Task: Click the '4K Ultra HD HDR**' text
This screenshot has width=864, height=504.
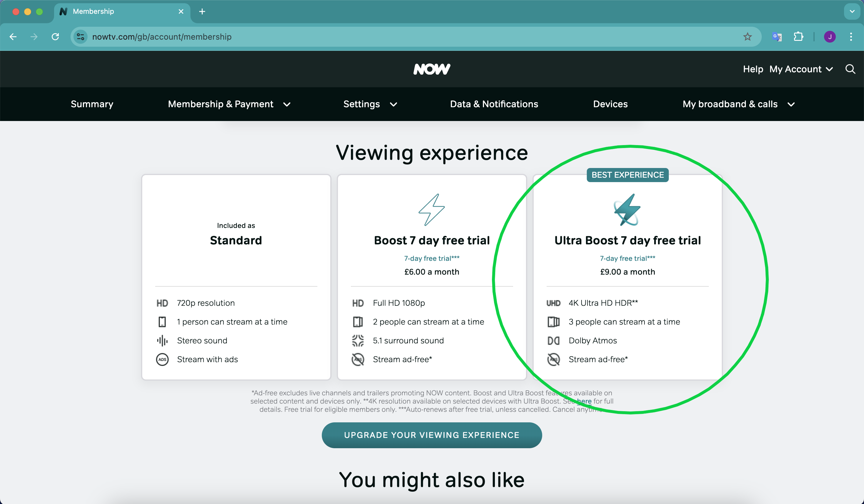Action: (x=603, y=303)
